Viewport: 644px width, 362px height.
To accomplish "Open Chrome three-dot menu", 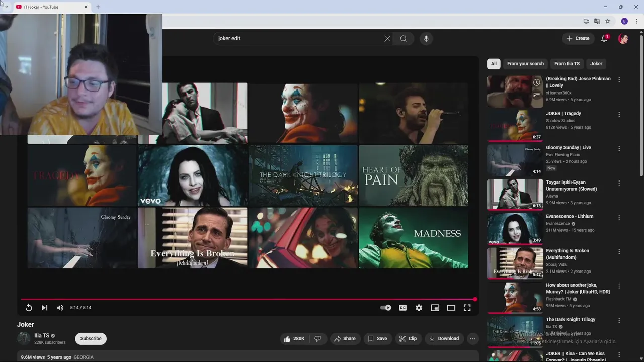I will click(636, 21).
